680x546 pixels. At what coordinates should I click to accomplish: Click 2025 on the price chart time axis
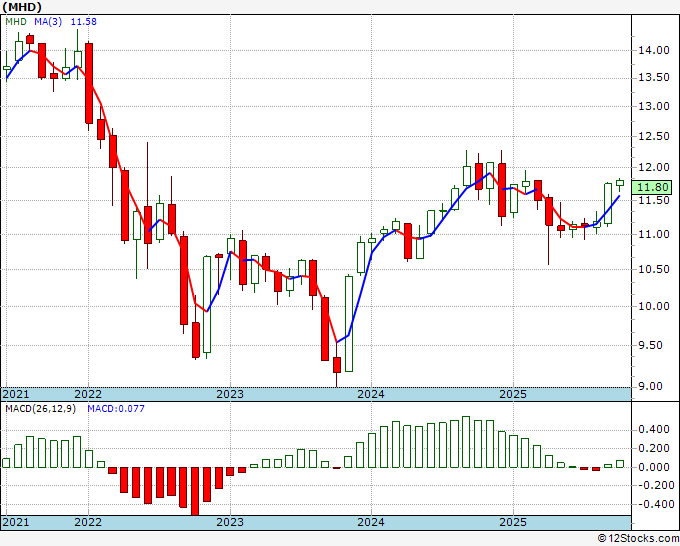pos(513,394)
